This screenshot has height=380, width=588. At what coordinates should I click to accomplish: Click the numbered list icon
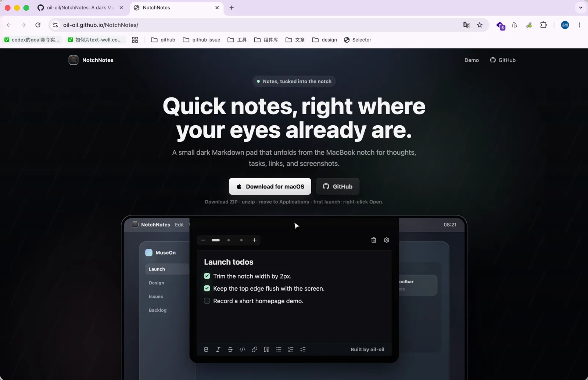(291, 349)
